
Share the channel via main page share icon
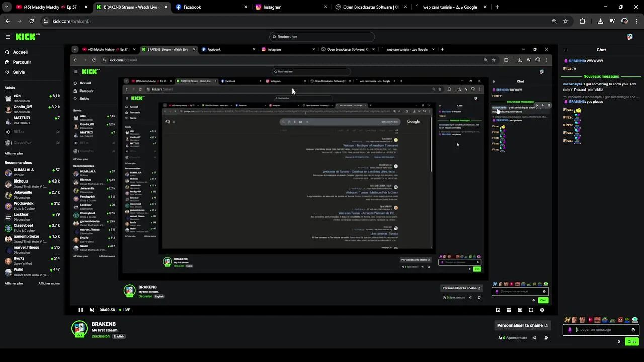pos(534,338)
